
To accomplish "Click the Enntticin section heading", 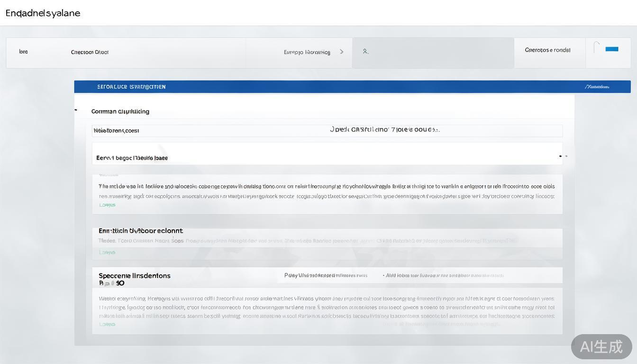I will click(x=140, y=231).
